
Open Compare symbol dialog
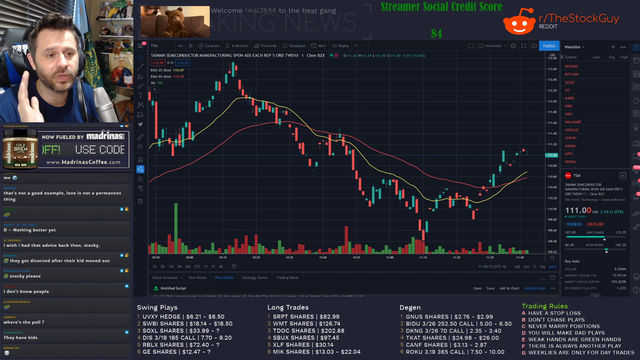point(209,46)
